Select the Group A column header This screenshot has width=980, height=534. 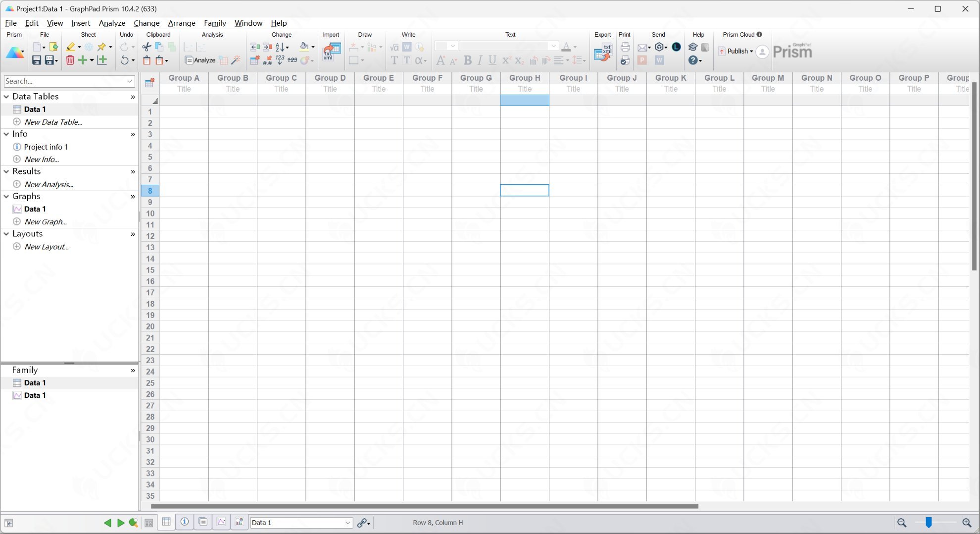tap(184, 78)
